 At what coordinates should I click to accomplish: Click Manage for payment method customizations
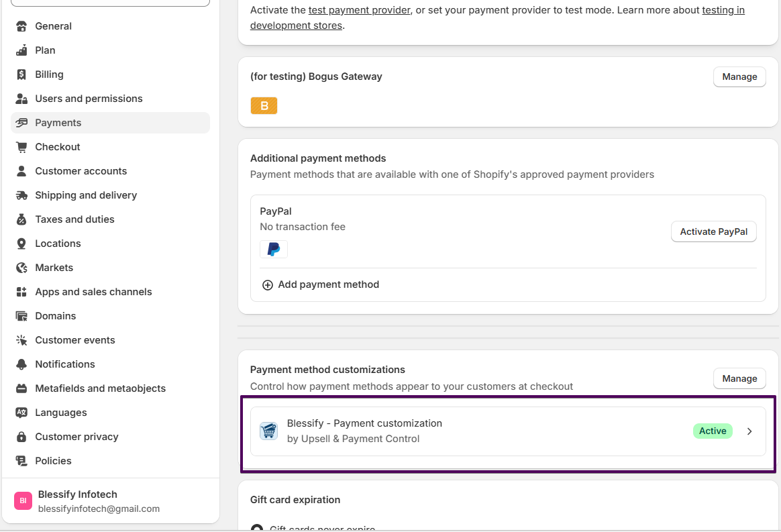tap(739, 379)
